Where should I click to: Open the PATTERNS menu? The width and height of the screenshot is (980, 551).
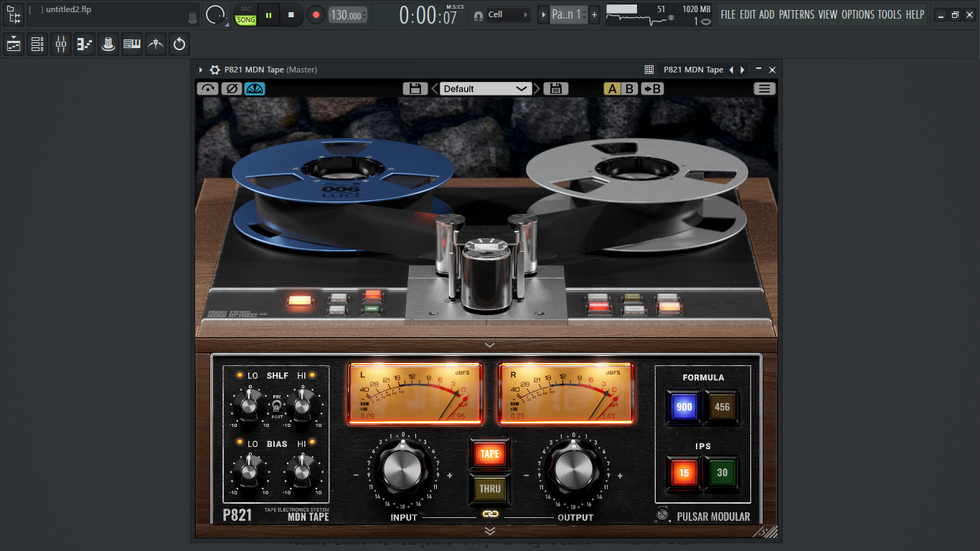(x=797, y=14)
